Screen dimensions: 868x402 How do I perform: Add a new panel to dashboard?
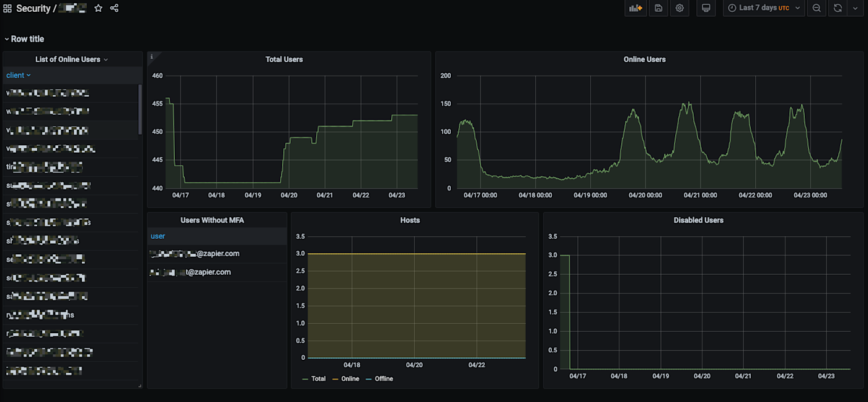[x=635, y=8]
